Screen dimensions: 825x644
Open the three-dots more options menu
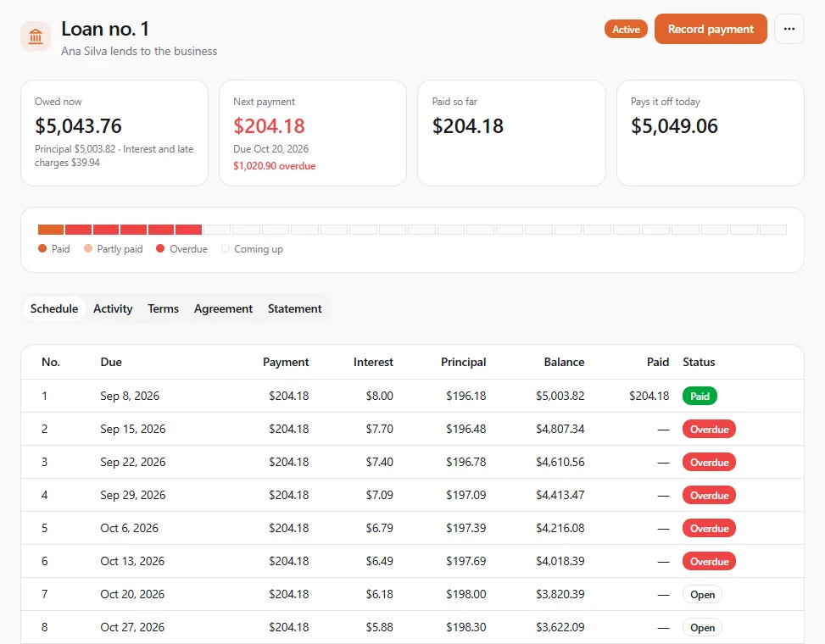point(789,29)
